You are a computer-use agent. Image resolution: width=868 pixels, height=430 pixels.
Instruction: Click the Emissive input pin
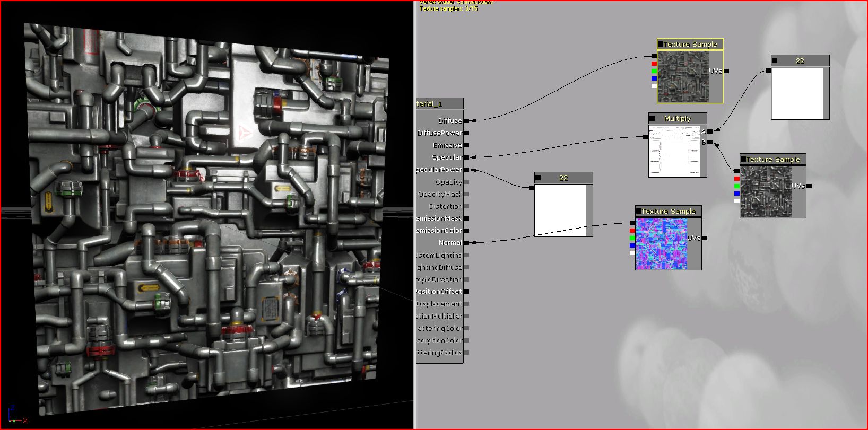pos(466,145)
